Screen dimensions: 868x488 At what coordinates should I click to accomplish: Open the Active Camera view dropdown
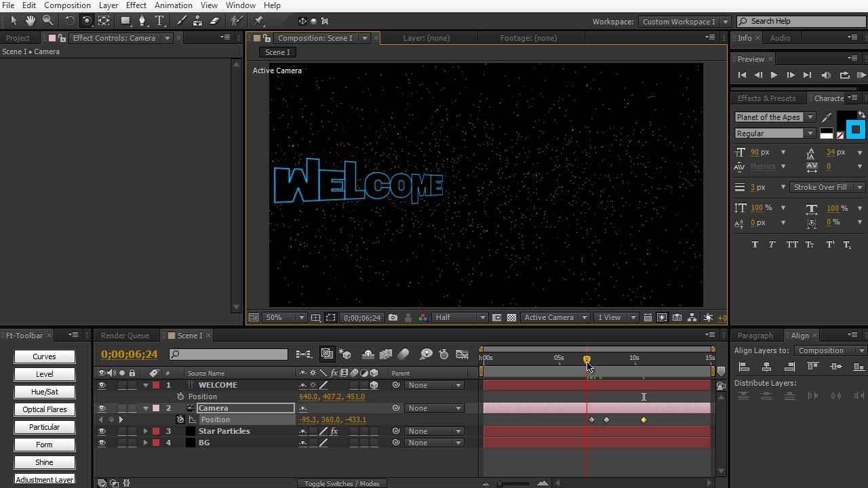coord(555,317)
